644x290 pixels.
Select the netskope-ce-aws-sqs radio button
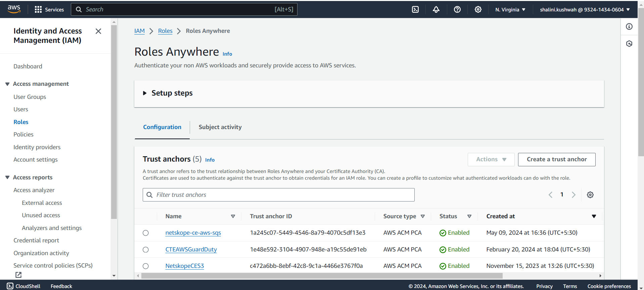[x=145, y=233]
